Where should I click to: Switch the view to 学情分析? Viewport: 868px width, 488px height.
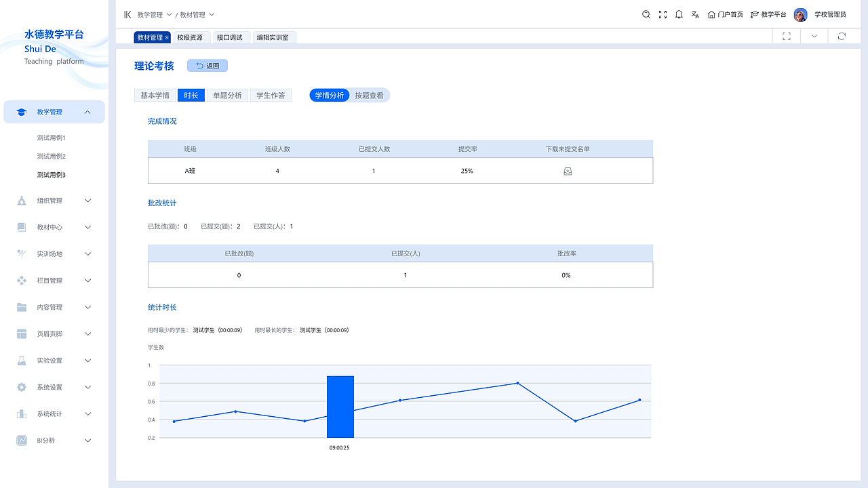click(x=330, y=96)
